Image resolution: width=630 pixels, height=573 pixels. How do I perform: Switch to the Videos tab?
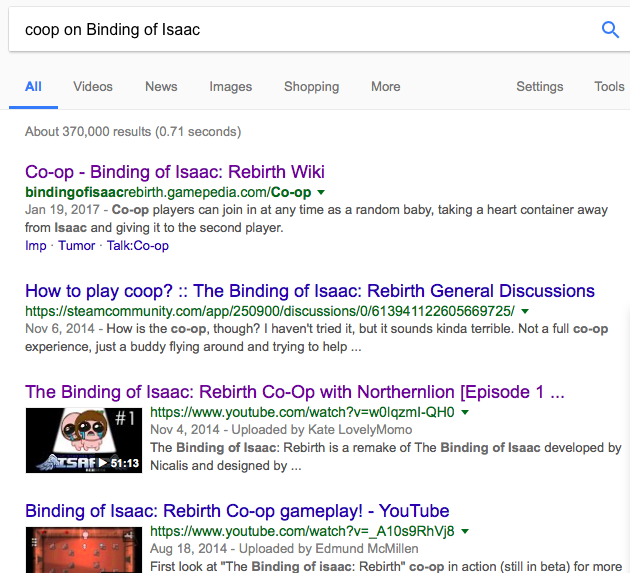tap(93, 86)
